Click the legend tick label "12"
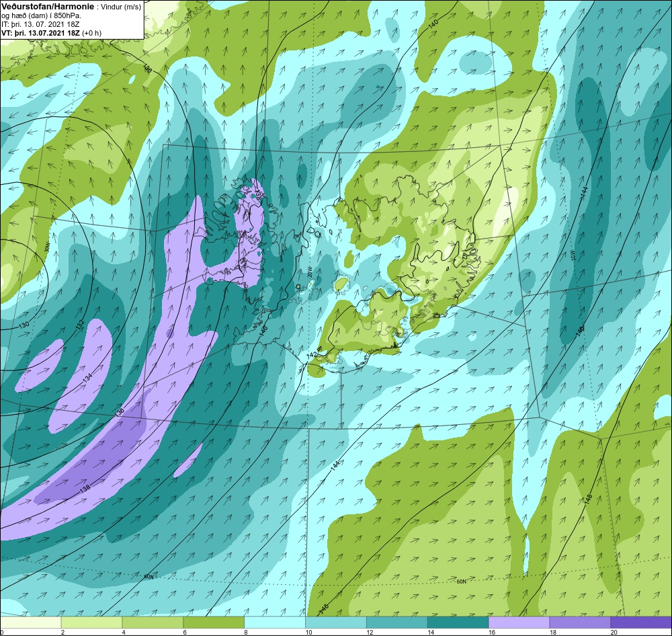 (369, 632)
